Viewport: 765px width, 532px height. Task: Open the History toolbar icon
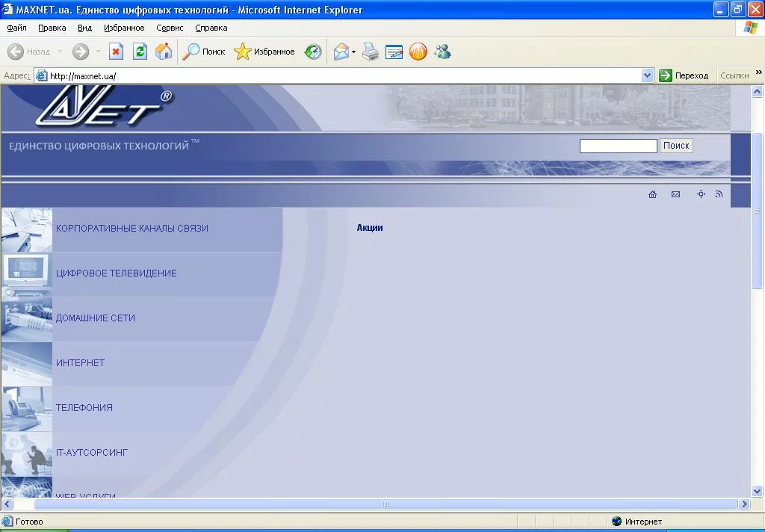[313, 52]
